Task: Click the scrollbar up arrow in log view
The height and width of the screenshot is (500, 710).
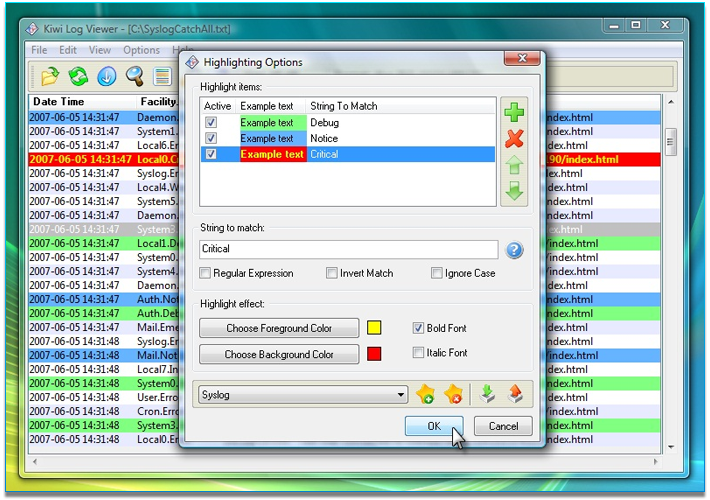Action: pyautogui.click(x=671, y=102)
